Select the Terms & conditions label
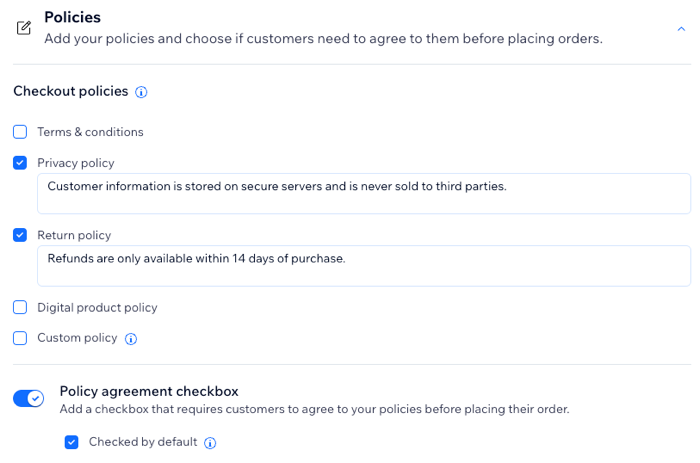This screenshot has width=700, height=463. [x=90, y=132]
